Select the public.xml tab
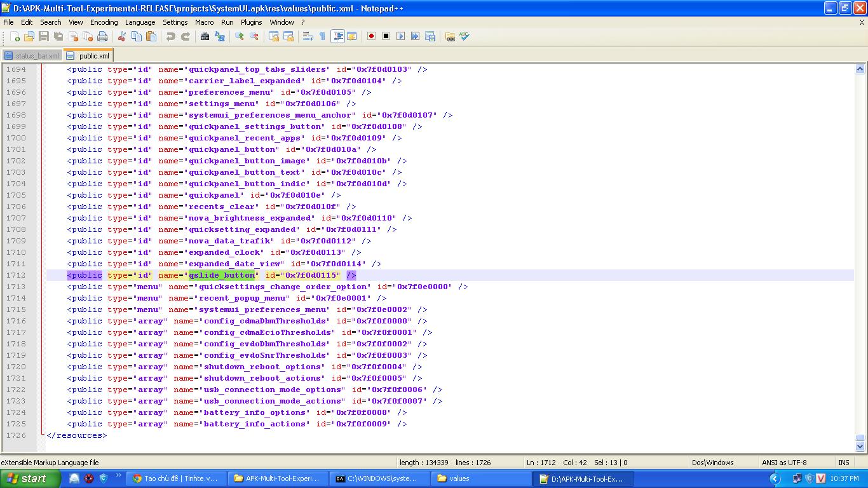Screen dimensions: 868x488 [x=88, y=56]
